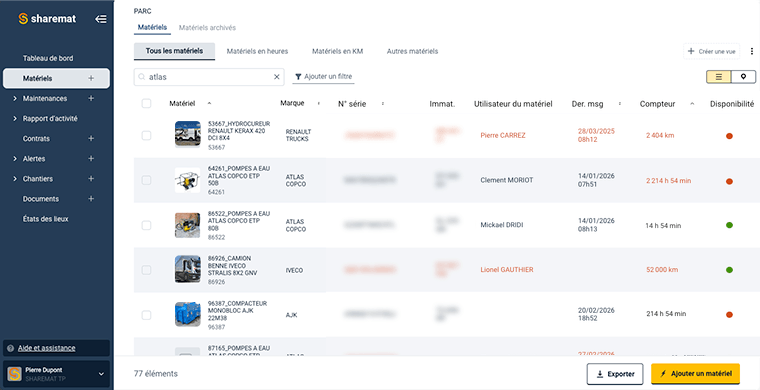This screenshot has height=390, width=760.
Task: Click user Mickael DRIDI cell
Action: [502, 225]
